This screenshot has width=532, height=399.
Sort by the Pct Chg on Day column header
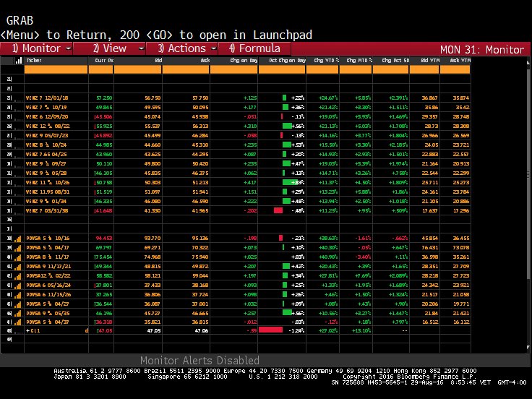pos(288,61)
